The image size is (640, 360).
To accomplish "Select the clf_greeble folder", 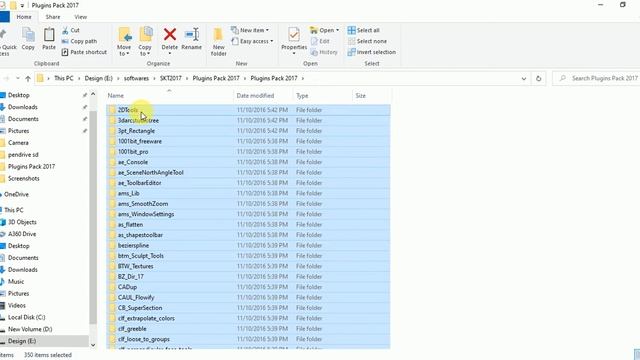I will 248,329.
